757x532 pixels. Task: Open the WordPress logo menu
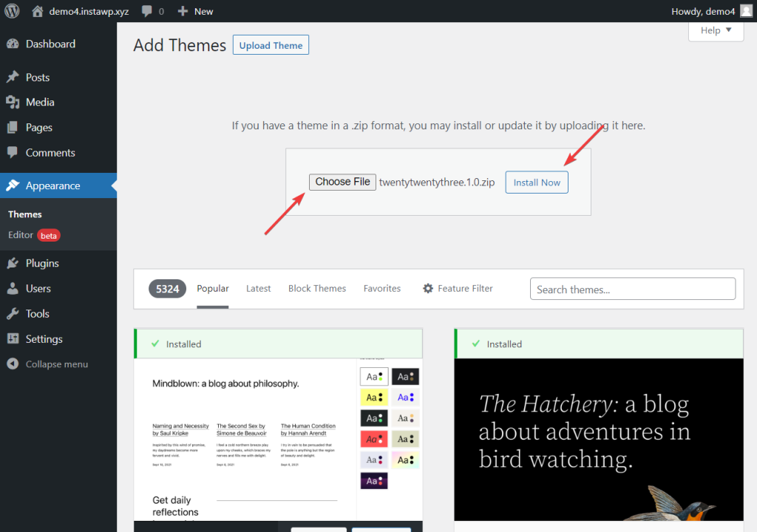(x=12, y=11)
